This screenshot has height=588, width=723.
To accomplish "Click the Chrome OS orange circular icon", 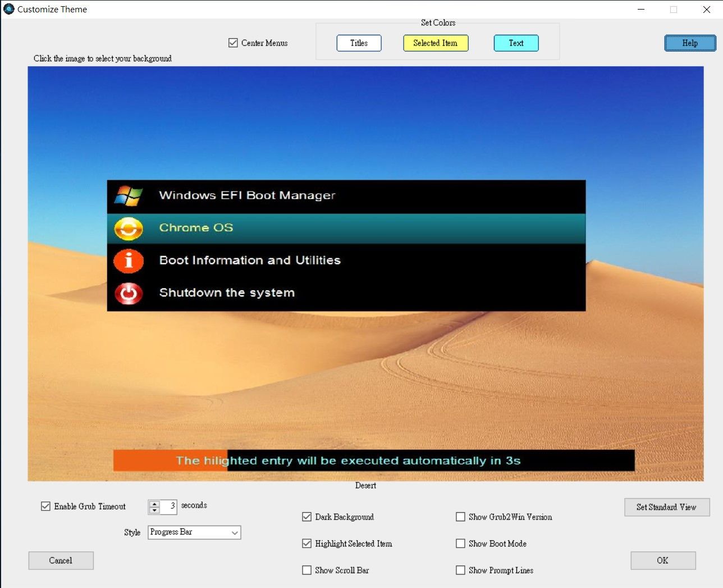I will click(129, 229).
